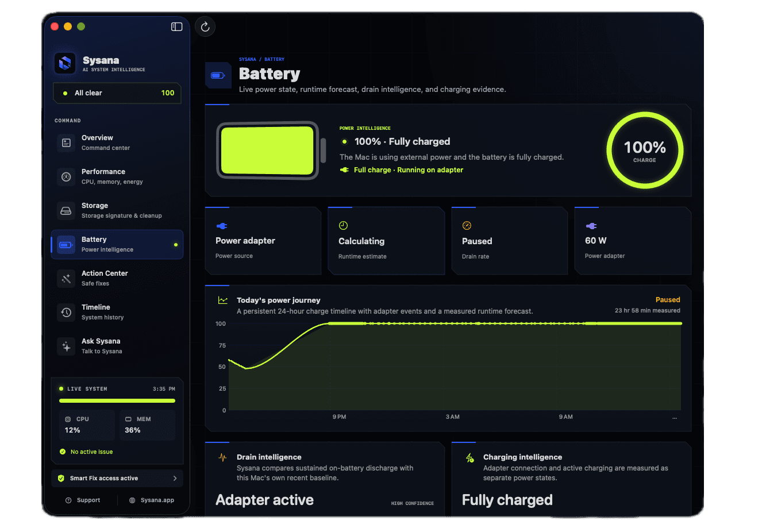Go to Storage signature & cleanup
The width and height of the screenshot is (766, 532).
click(117, 210)
